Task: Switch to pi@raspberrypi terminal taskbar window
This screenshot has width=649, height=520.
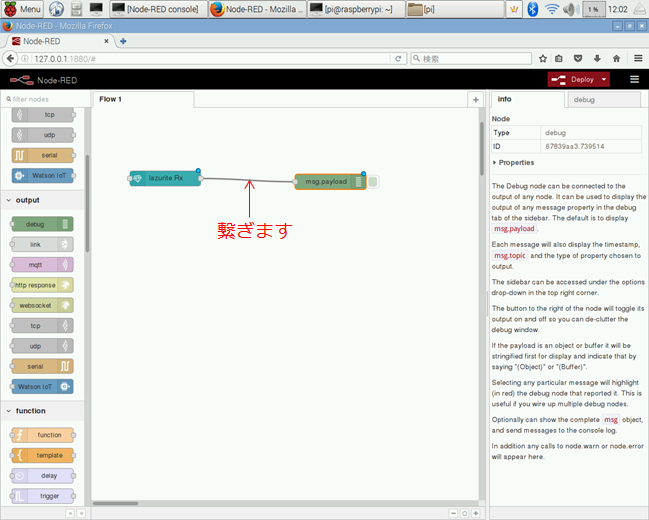Action: [x=356, y=9]
